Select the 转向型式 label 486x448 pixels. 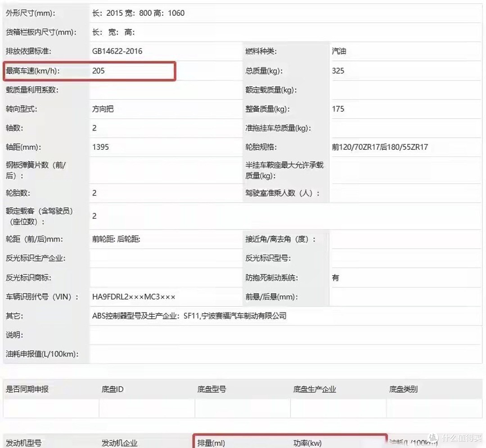point(21,109)
